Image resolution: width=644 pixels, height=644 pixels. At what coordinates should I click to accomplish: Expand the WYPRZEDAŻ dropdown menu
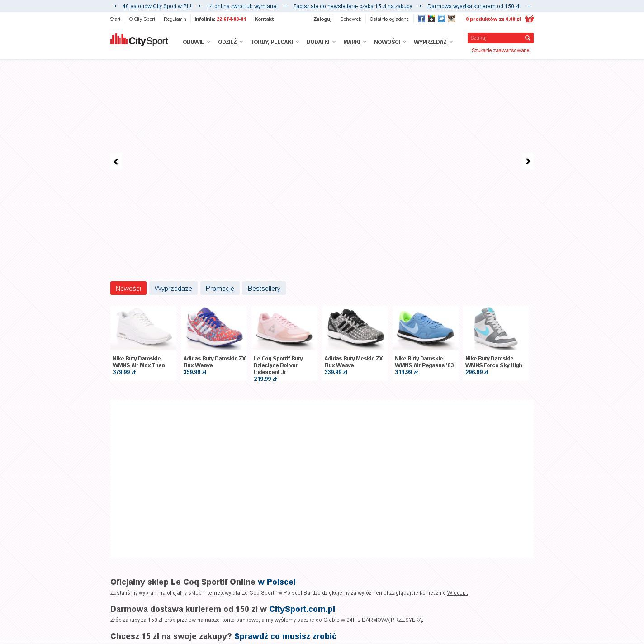click(433, 42)
